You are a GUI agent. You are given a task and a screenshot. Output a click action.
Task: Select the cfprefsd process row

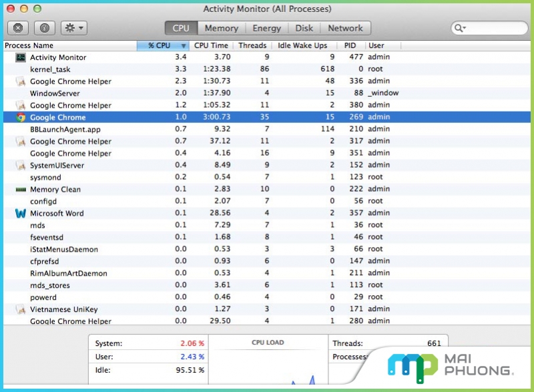point(267,261)
